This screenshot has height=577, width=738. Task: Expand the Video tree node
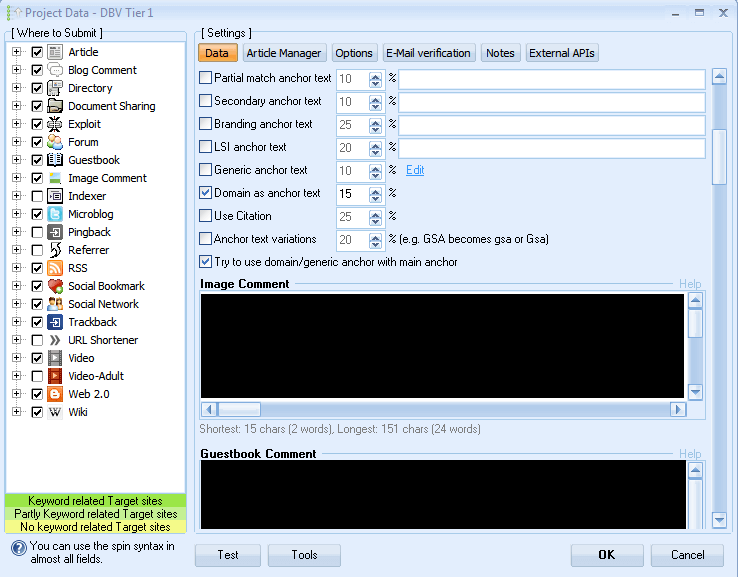coord(16,358)
